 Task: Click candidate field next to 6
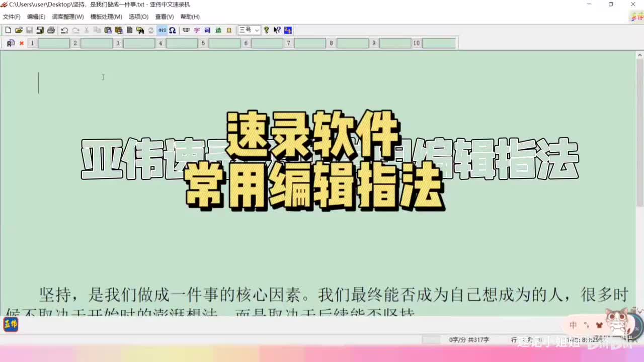coord(267,43)
